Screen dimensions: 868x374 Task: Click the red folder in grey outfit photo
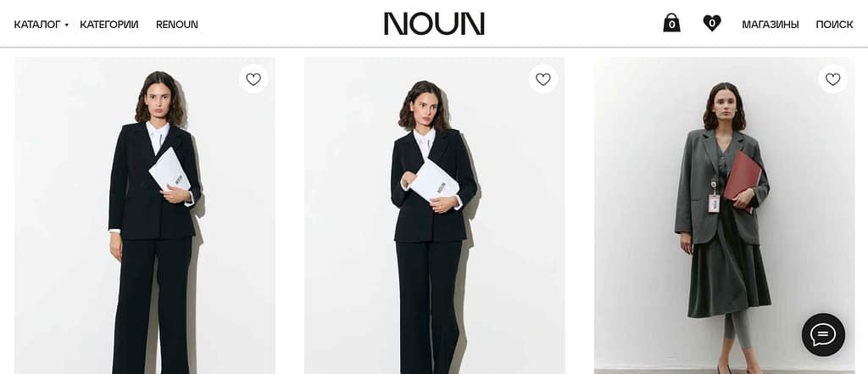pos(743,177)
